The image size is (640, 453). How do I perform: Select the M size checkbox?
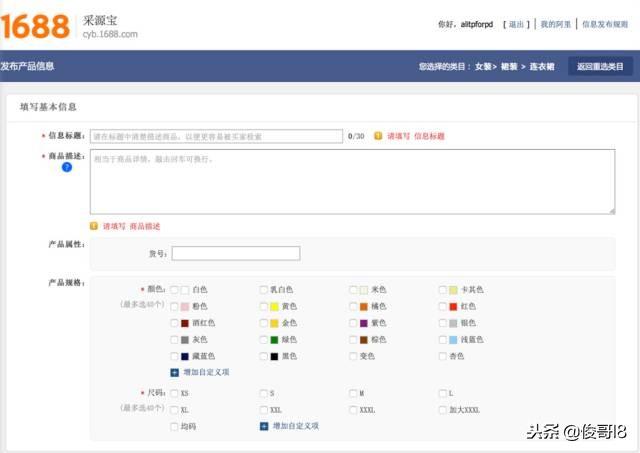pyautogui.click(x=353, y=393)
